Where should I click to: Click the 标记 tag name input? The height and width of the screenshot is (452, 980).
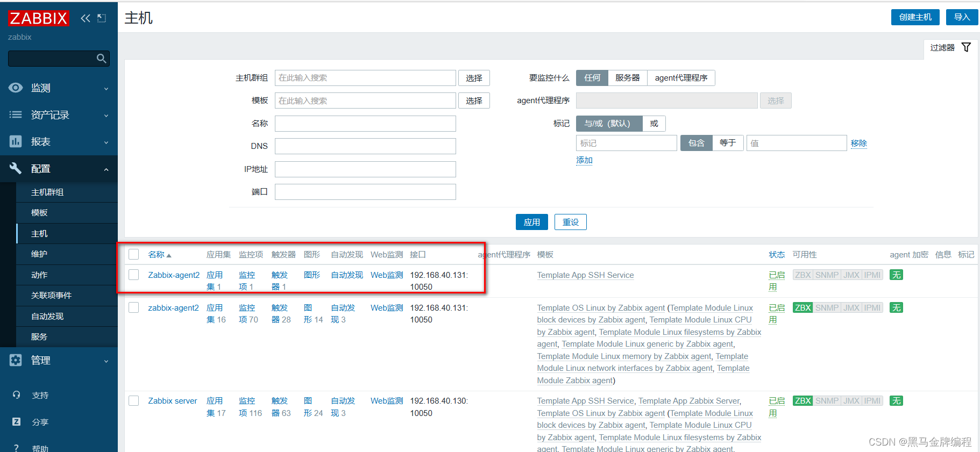(x=627, y=143)
